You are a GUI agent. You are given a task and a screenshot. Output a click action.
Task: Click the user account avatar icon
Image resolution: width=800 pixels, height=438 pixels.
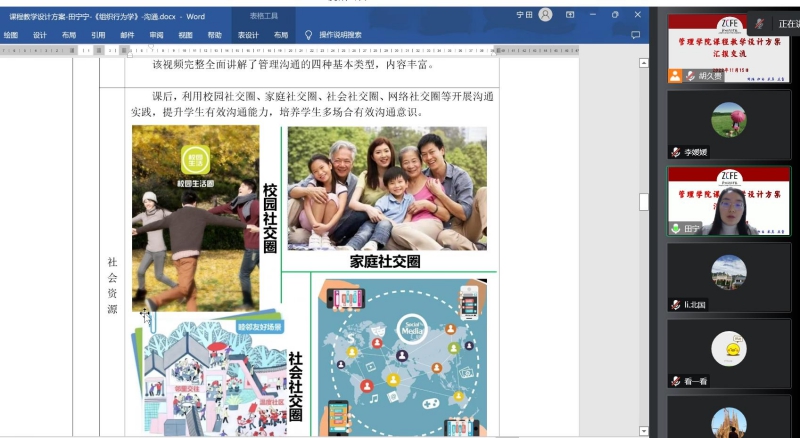(545, 15)
